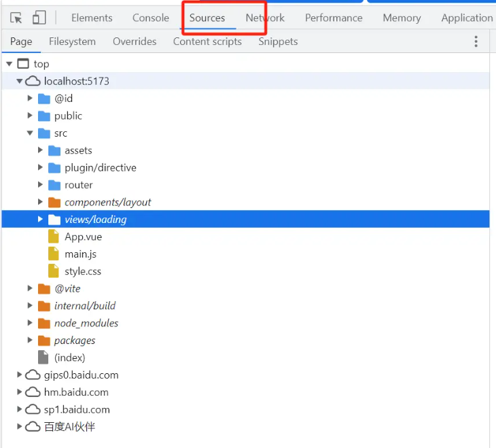Activate the inspect element picker icon
This screenshot has height=448, width=496.
[x=16, y=18]
